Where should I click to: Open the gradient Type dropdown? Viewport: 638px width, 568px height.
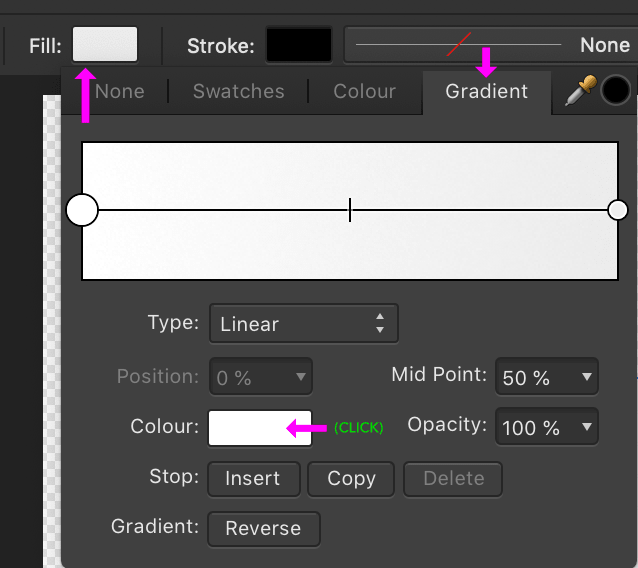coord(303,324)
